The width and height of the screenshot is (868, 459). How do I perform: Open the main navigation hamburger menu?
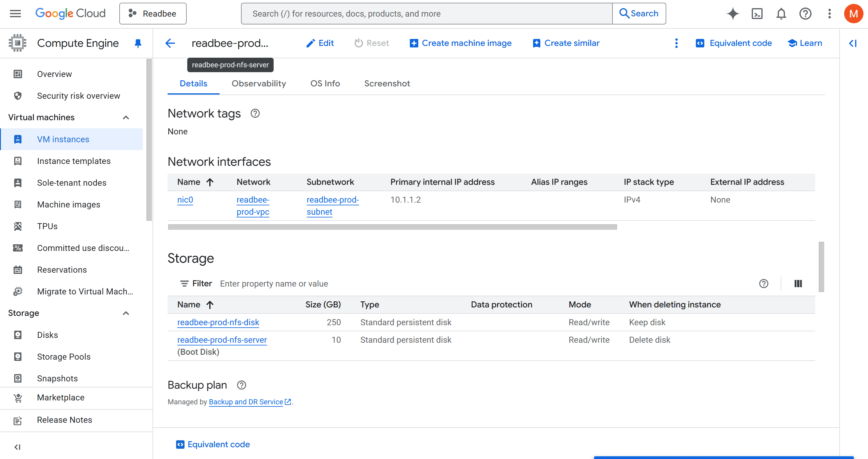[15, 14]
